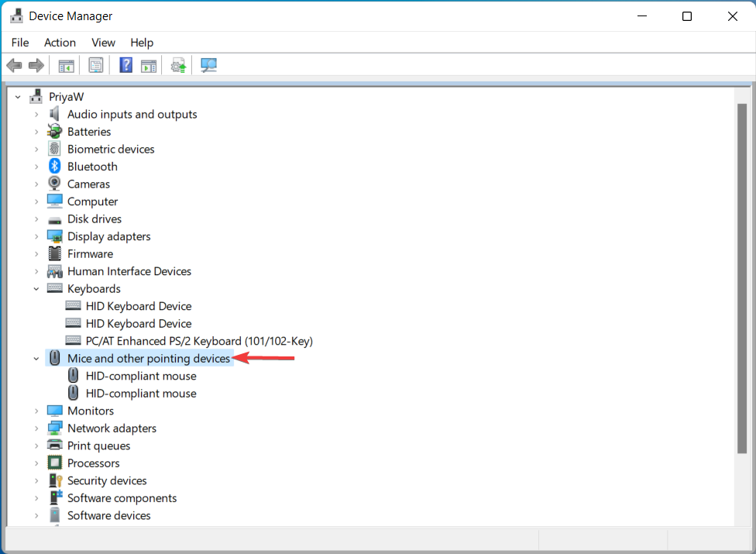Minimize the Device Manager window
Image resolution: width=756 pixels, height=554 pixels.
pyautogui.click(x=642, y=16)
